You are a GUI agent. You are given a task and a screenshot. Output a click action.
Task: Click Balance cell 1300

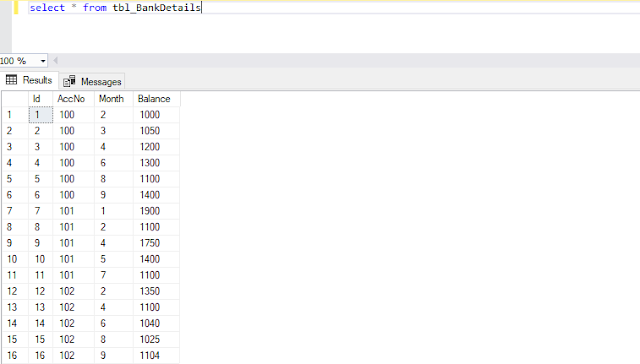pyautogui.click(x=156, y=163)
